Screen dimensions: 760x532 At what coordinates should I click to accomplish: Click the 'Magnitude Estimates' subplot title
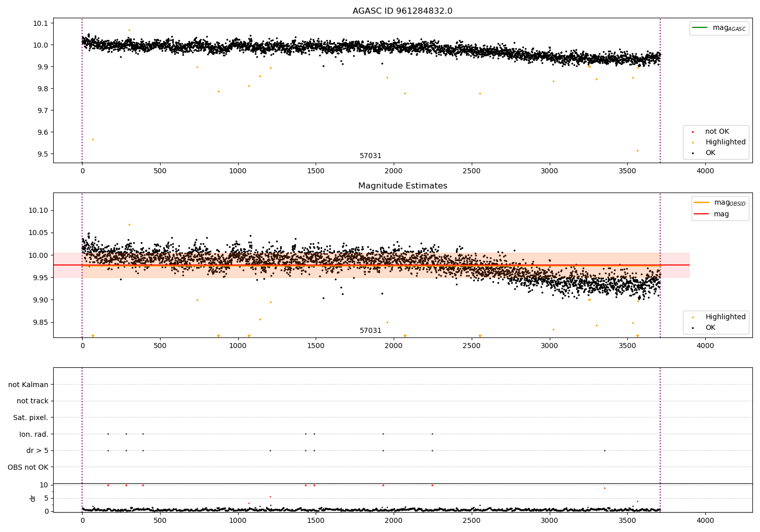402,186
